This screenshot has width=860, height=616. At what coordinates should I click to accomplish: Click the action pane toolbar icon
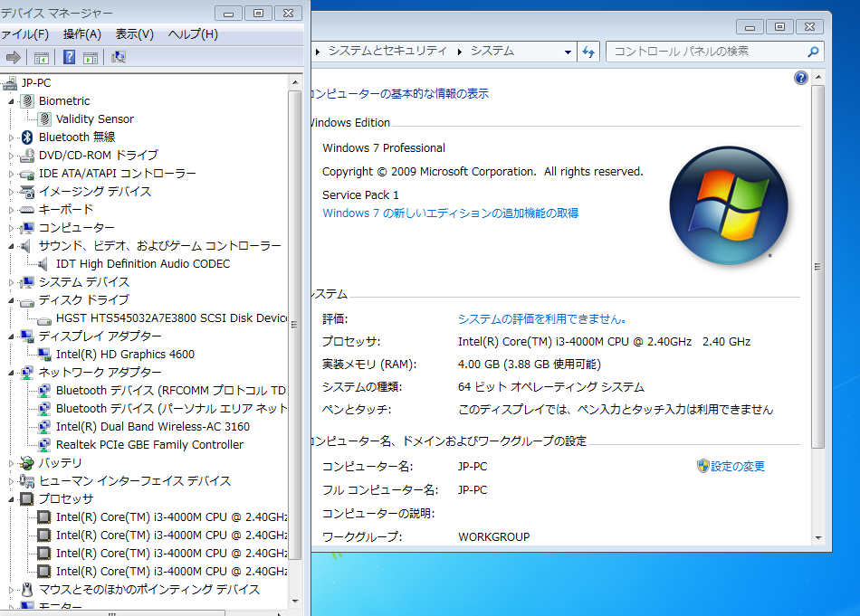pos(91,58)
